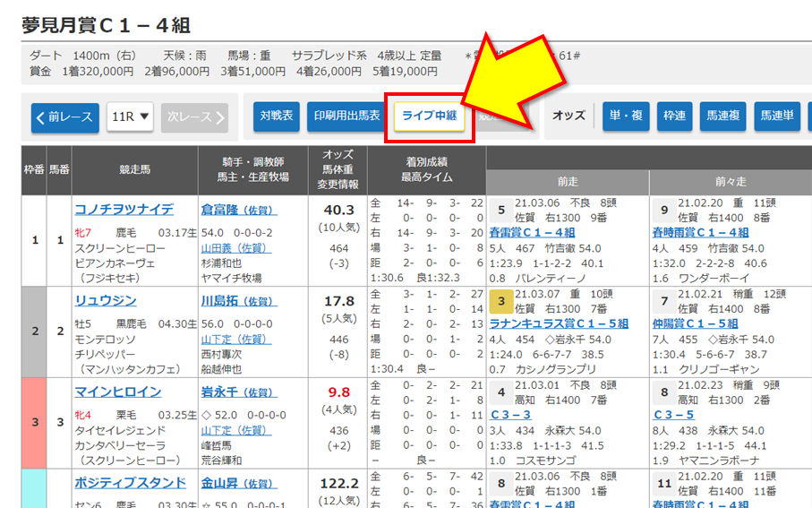Open jockey 倉富隆 profile link

click(x=239, y=210)
